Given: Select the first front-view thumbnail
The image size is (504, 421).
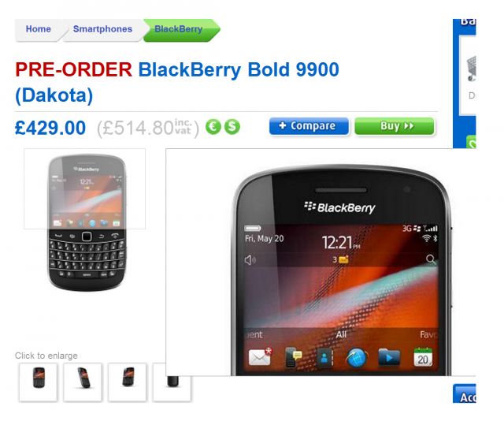Looking at the screenshot, I should 39,382.
